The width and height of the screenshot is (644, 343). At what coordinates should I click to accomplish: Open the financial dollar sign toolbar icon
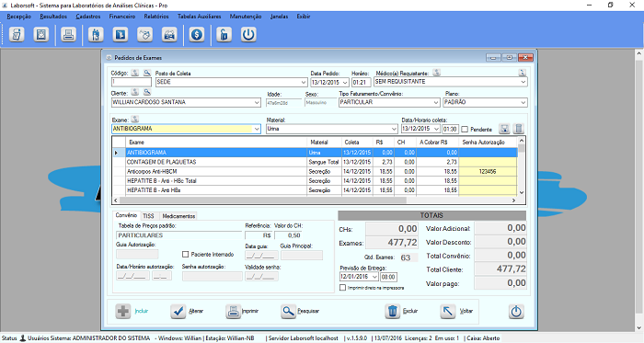tap(197, 34)
